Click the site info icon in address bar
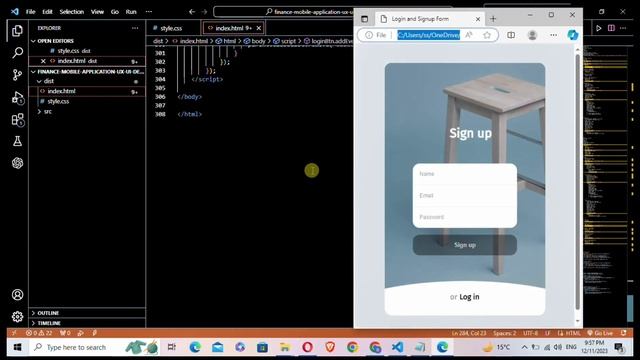 [x=369, y=35]
